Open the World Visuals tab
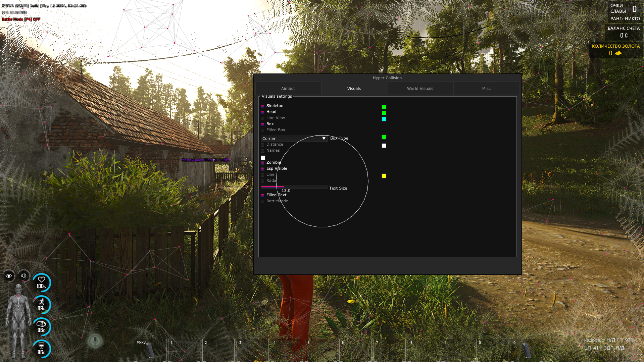644x362 pixels. click(x=420, y=89)
